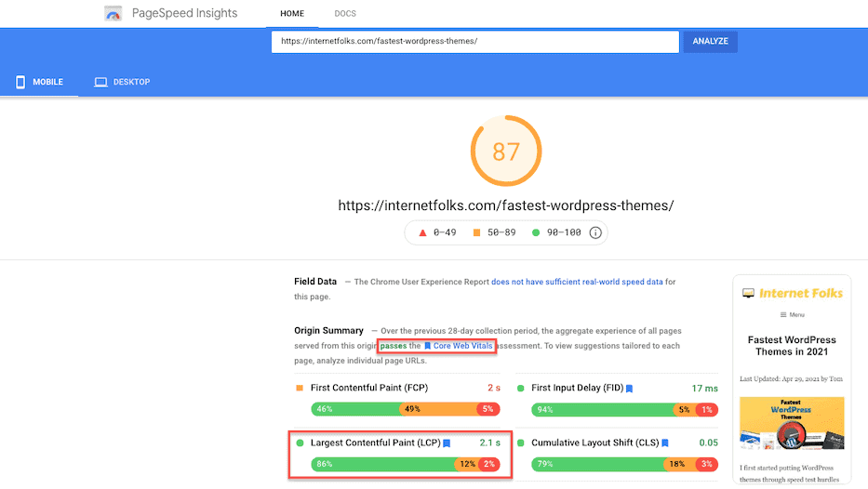This screenshot has width=868, height=489.
Task: Click the orange square FCP status icon
Action: click(300, 389)
